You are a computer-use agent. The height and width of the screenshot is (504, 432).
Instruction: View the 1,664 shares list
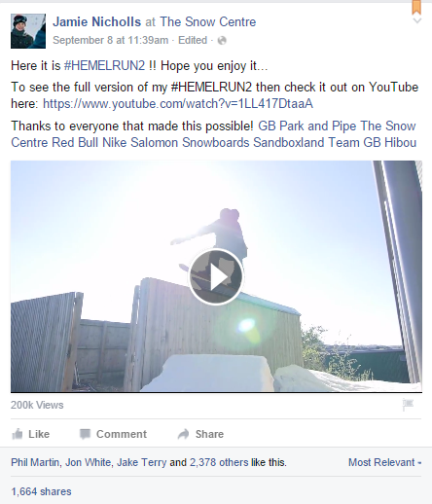tap(41, 491)
